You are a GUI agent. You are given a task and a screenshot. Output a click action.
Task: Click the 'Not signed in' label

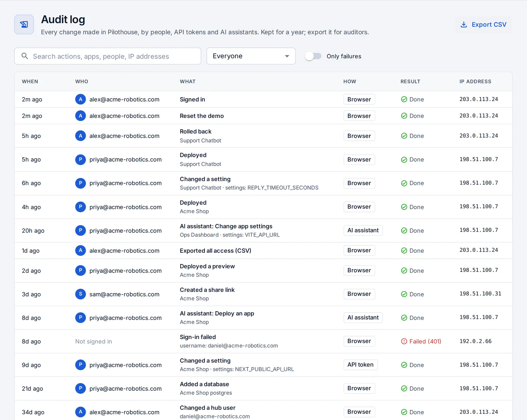(x=94, y=342)
